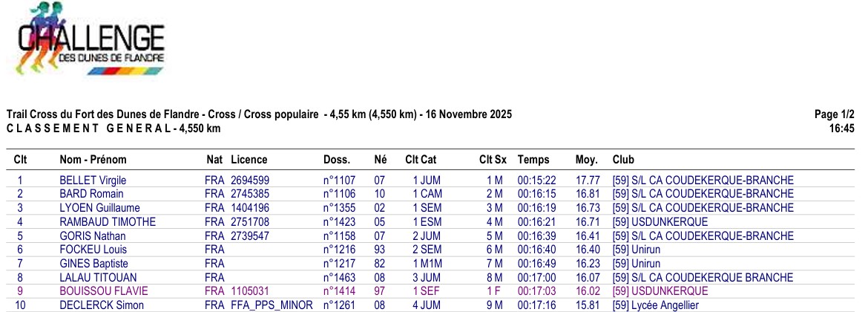Screen dimensions: 868x312
Task: Click the time 00:16:19
Action: point(536,208)
